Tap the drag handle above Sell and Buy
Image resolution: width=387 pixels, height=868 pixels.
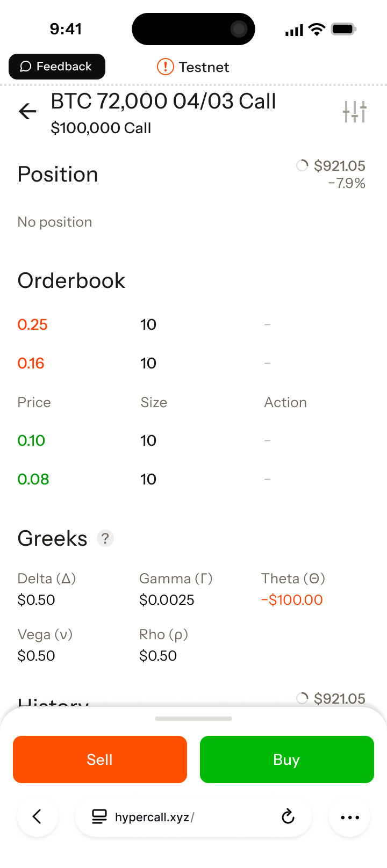[x=193, y=719]
